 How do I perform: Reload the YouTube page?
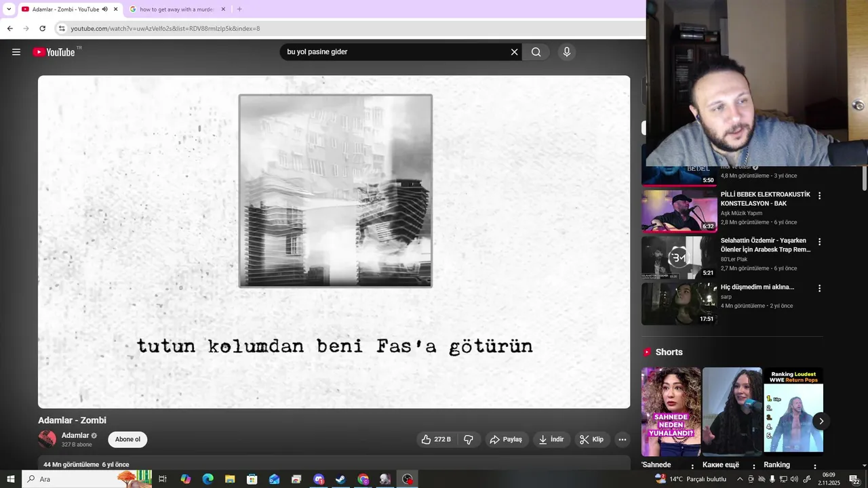point(42,28)
